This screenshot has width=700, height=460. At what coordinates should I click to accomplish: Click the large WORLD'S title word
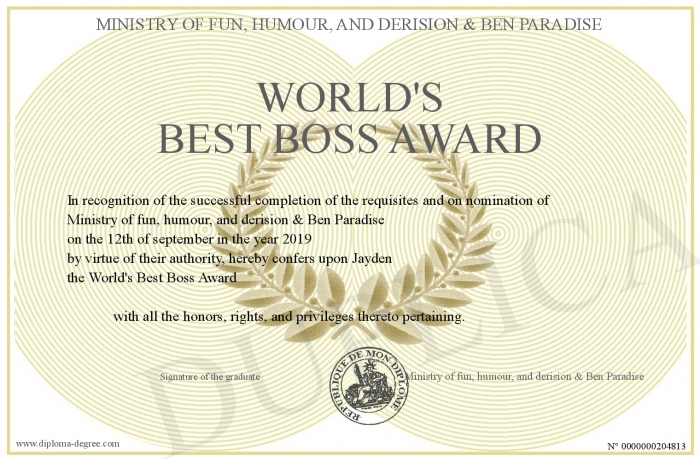pyautogui.click(x=350, y=97)
